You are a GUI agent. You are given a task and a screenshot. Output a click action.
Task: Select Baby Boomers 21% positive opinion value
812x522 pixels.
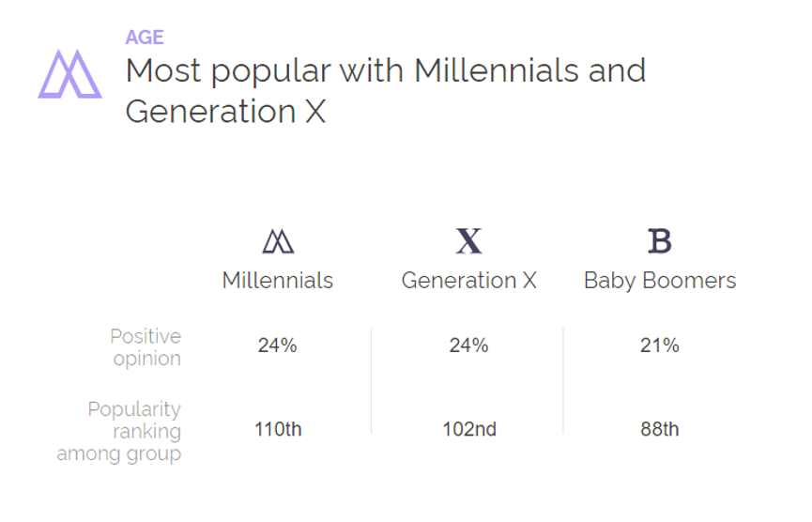tap(660, 345)
